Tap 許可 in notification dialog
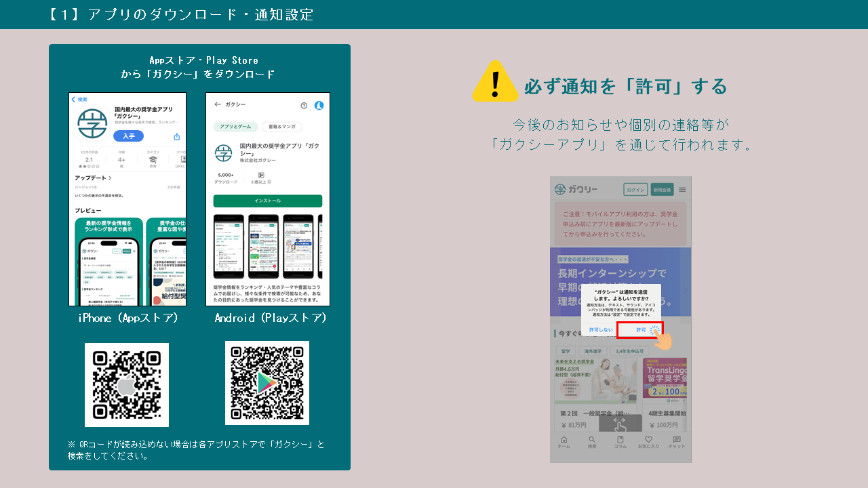The image size is (868, 488). [640, 330]
